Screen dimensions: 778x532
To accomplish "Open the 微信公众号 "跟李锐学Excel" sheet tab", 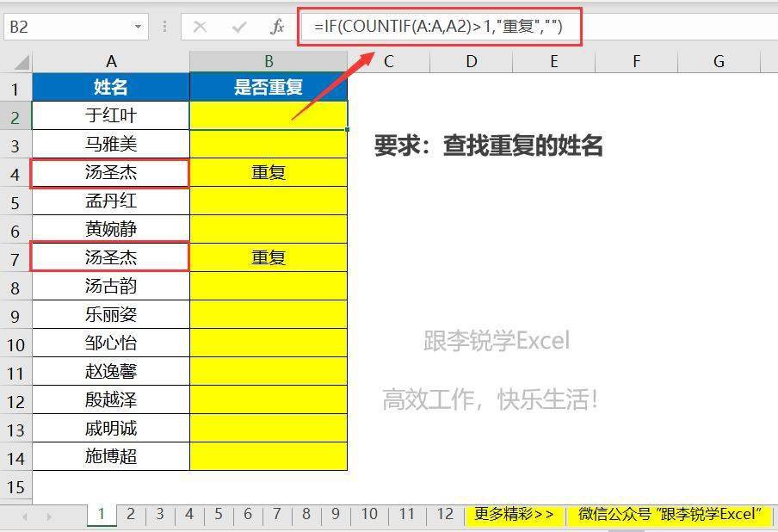I will pos(670,514).
